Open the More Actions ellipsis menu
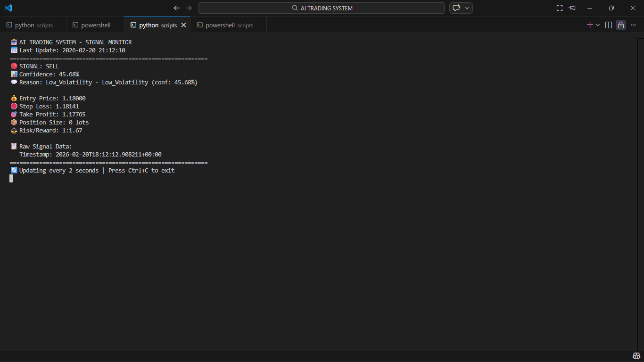Viewport: 644px width, 362px height. pyautogui.click(x=633, y=25)
